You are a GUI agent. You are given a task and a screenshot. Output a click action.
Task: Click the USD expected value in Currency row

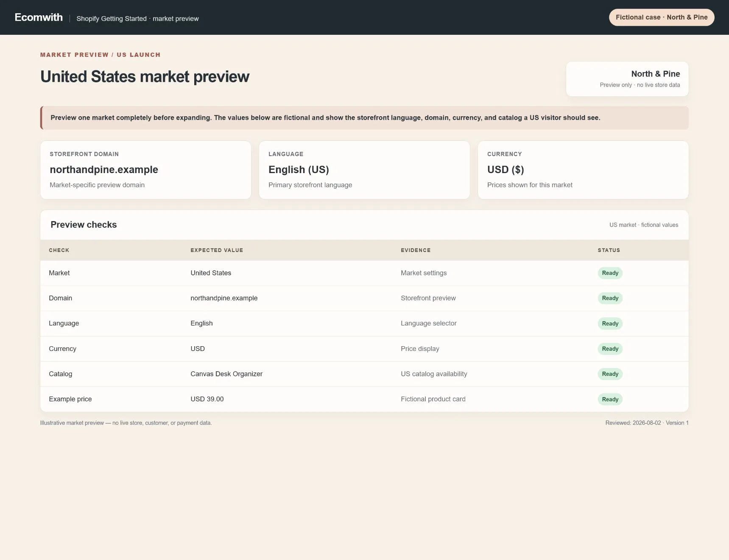pyautogui.click(x=198, y=349)
